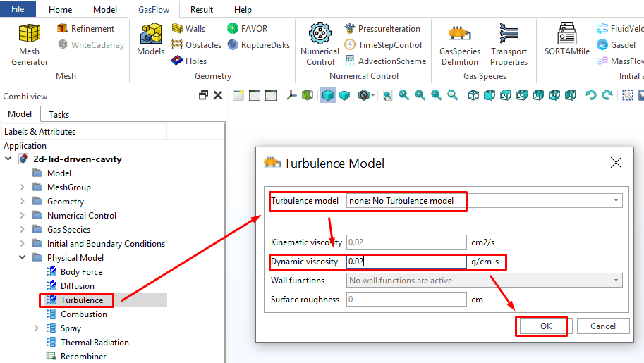The image size is (644, 363).
Task: Click the Transport Properties icon
Action: tap(509, 44)
